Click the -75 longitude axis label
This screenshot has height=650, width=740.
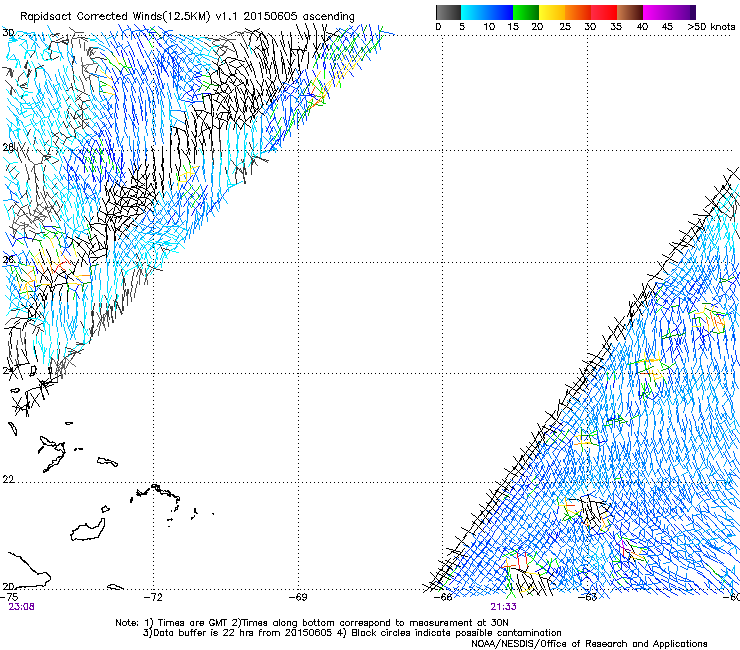(9, 597)
